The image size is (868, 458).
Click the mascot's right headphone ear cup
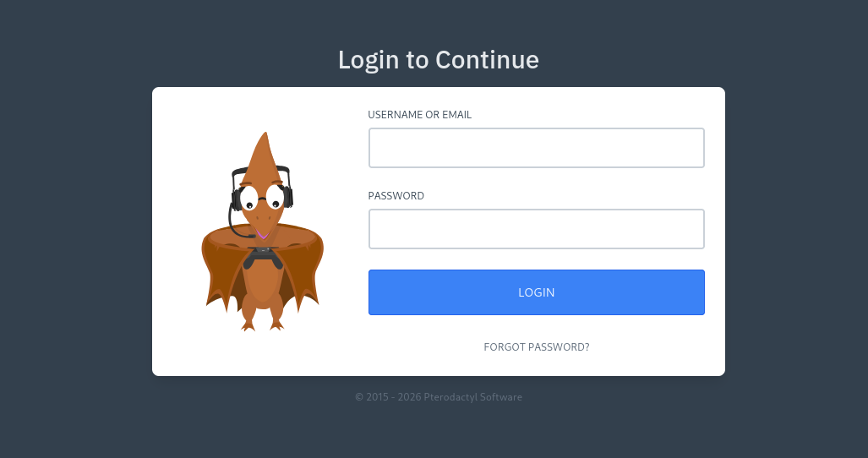[288, 197]
